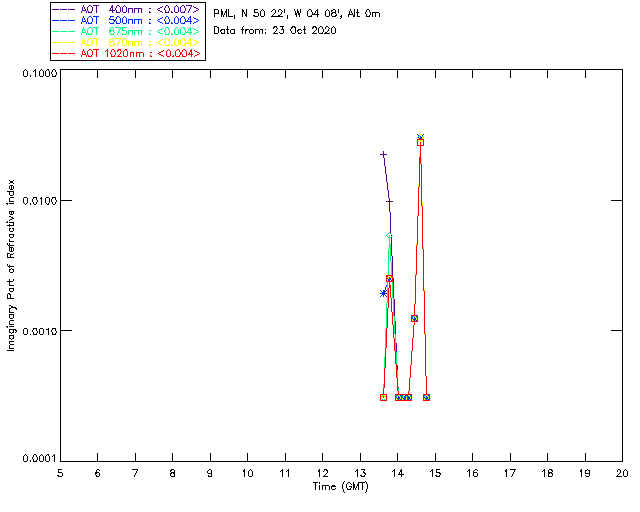Click the purple plus marker at 0.0100

[x=389, y=201]
